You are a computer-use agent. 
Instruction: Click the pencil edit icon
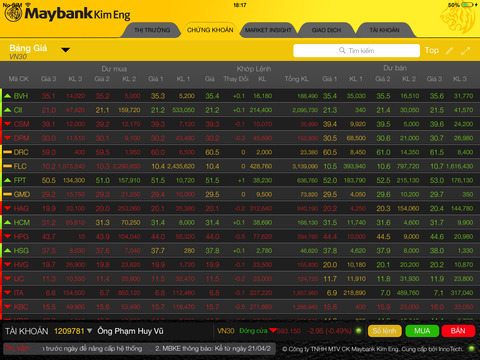(x=449, y=51)
